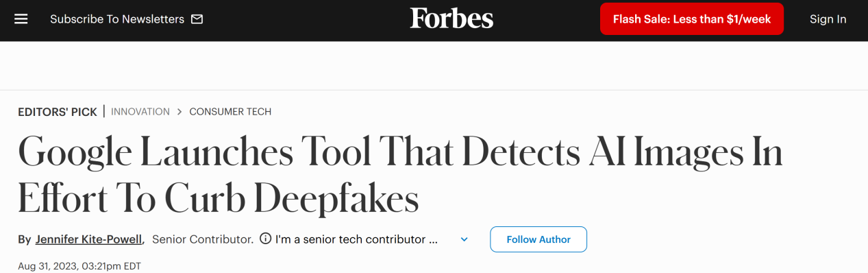
Task: Click the newsletter envelope icon
Action: (x=197, y=19)
